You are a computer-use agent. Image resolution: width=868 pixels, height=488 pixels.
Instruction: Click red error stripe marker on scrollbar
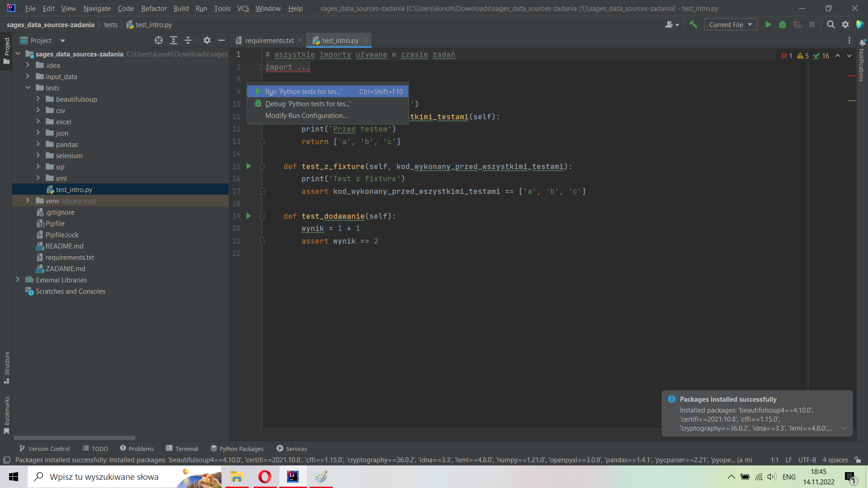852,75
